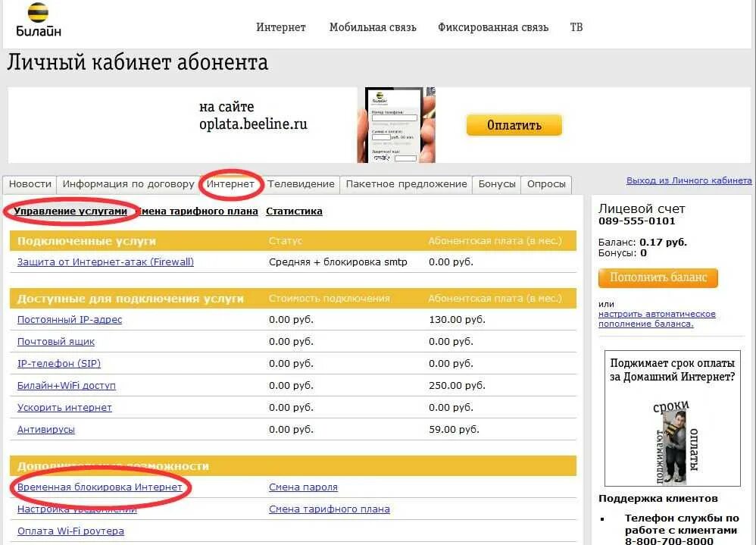
Task: Click the balance value 0.17 руб.
Action: click(x=663, y=242)
